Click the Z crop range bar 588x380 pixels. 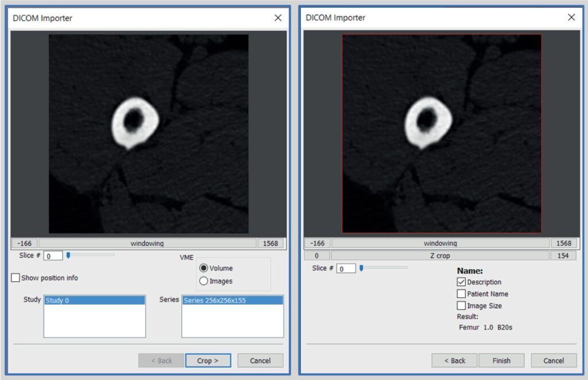click(440, 255)
